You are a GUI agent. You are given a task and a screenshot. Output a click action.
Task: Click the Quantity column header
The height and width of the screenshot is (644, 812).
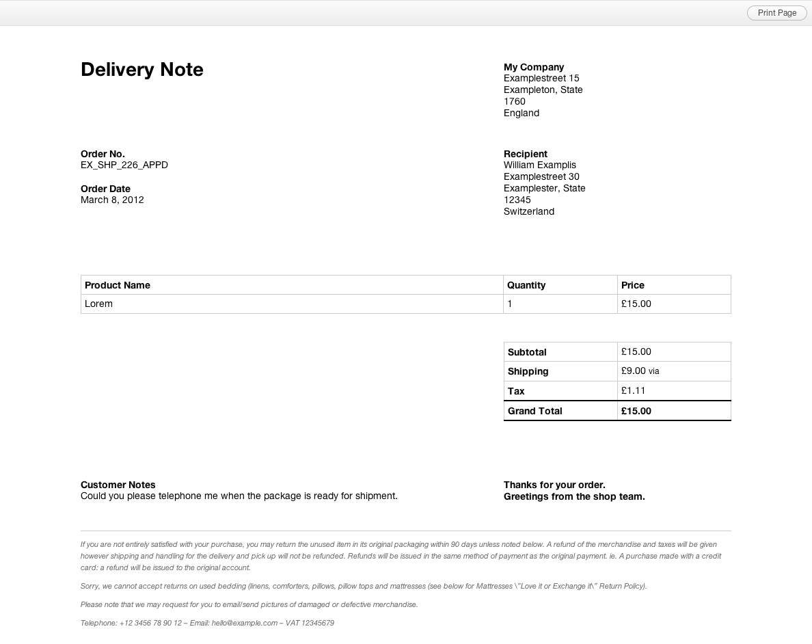pos(526,285)
